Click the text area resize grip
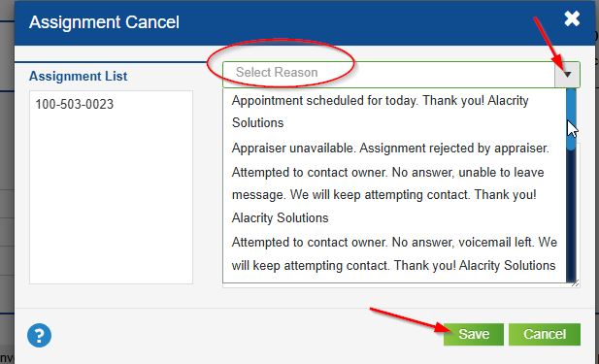The height and width of the screenshot is (364, 599). (x=576, y=283)
